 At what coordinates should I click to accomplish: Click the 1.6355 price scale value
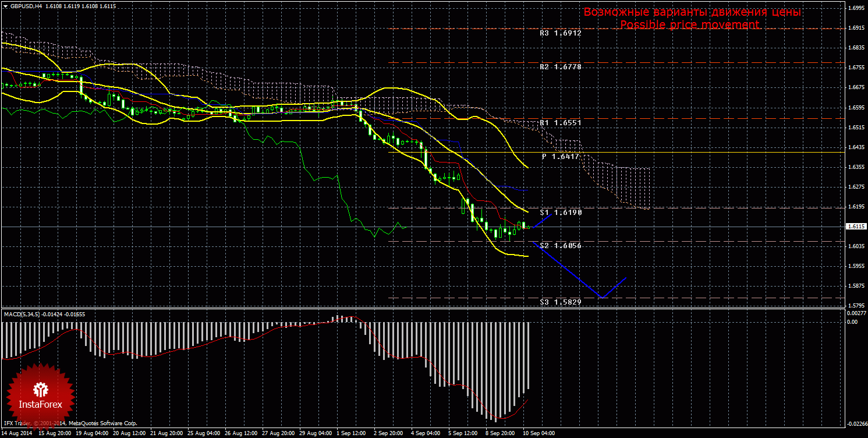pyautogui.click(x=855, y=167)
